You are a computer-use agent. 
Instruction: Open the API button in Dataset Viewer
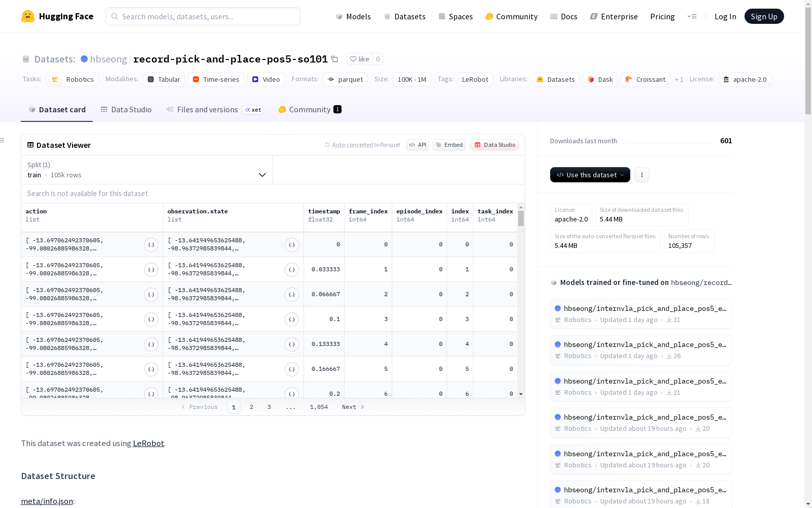click(x=418, y=145)
